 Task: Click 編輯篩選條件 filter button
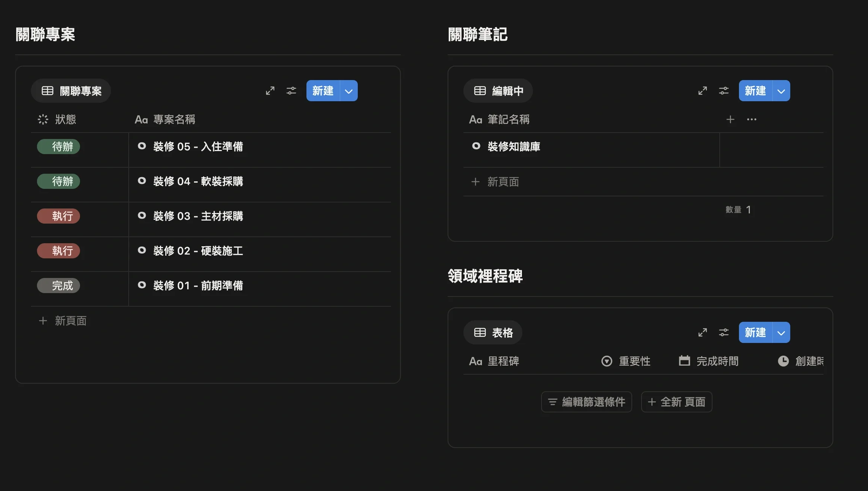pos(586,402)
